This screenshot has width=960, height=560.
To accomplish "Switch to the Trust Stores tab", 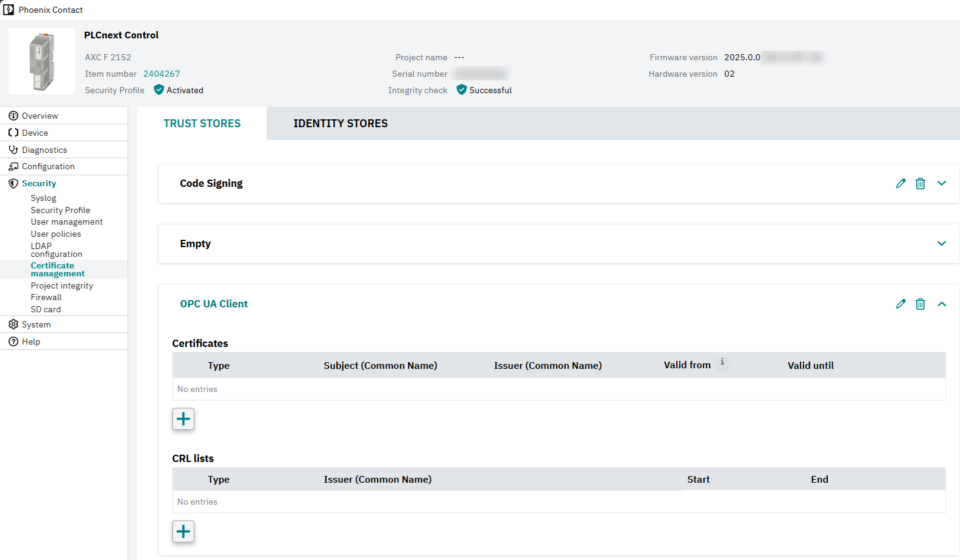I will click(x=202, y=124).
